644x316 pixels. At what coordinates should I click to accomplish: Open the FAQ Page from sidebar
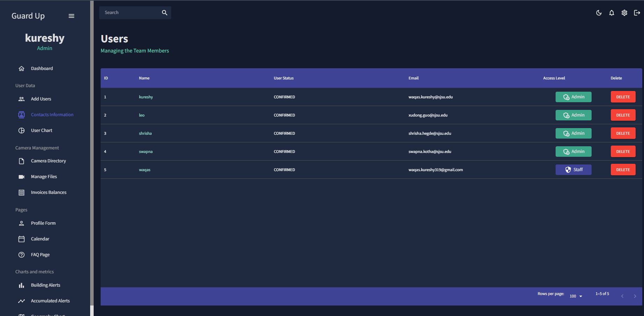(x=40, y=254)
